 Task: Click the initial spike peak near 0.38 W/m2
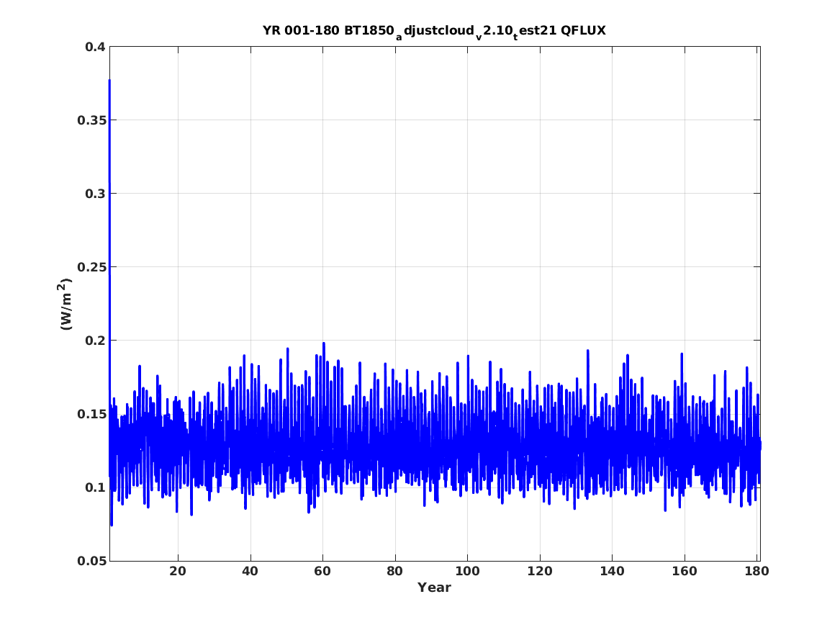click(x=110, y=81)
